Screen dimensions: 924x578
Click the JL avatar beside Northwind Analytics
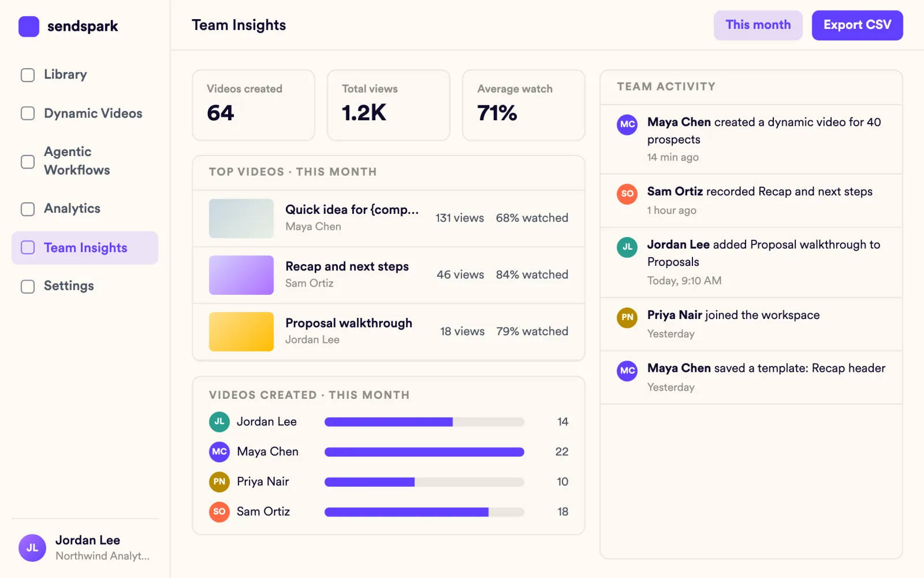[32, 548]
